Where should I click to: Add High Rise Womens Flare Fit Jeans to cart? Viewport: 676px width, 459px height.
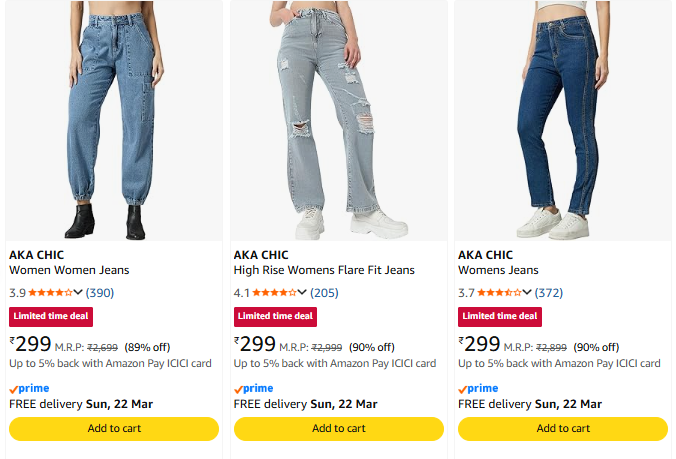coord(338,429)
